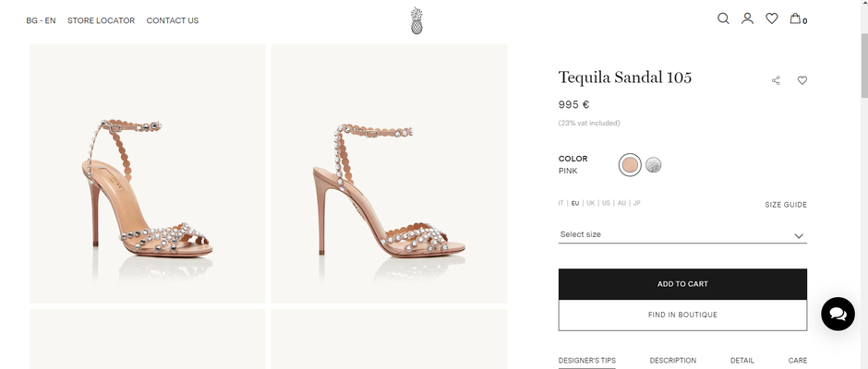Screen dimensions: 868x369
Task: Add Tequila Sandal to wishlist
Action: pos(802,80)
